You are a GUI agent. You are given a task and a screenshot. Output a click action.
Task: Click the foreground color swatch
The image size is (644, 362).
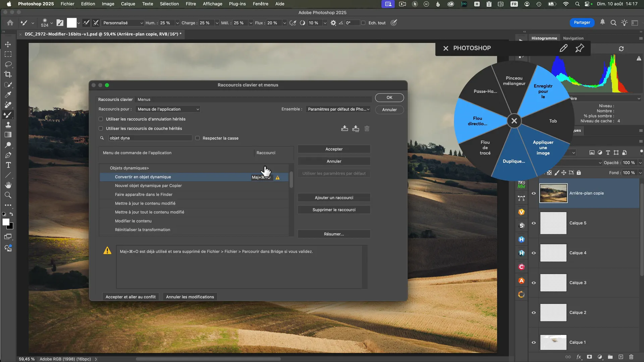(x=6, y=222)
